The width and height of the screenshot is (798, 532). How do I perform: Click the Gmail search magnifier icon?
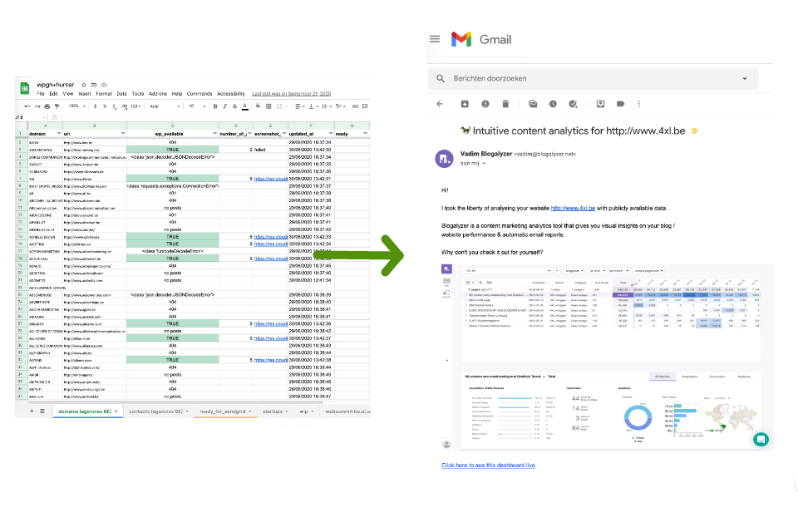click(x=441, y=78)
